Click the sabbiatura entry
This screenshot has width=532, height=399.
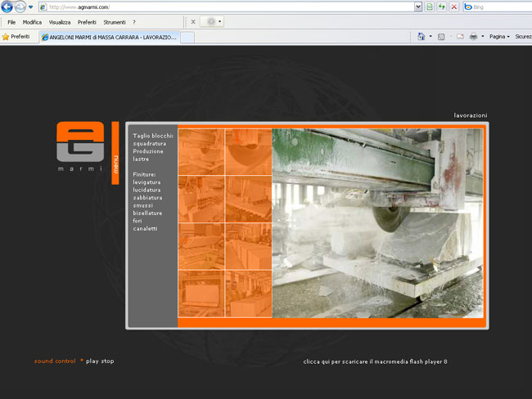147,198
